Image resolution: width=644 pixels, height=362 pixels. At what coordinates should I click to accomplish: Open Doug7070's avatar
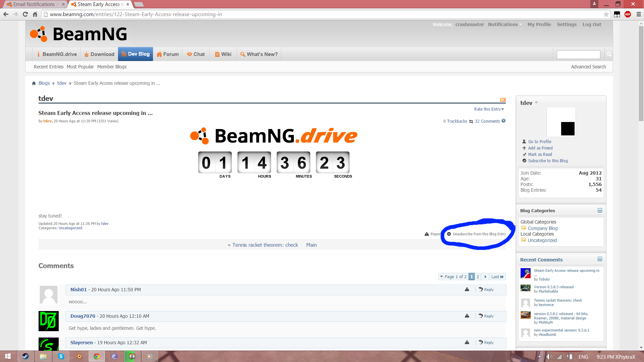pos(49,321)
